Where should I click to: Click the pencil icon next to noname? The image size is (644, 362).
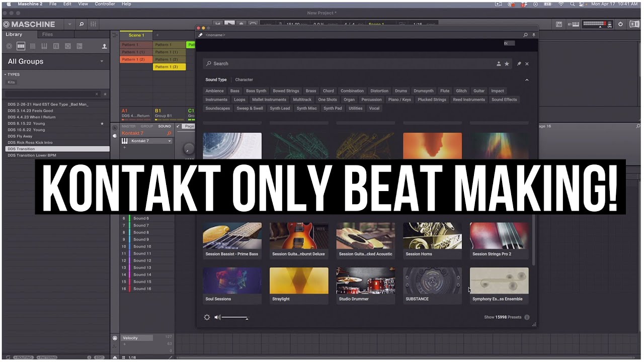click(200, 35)
